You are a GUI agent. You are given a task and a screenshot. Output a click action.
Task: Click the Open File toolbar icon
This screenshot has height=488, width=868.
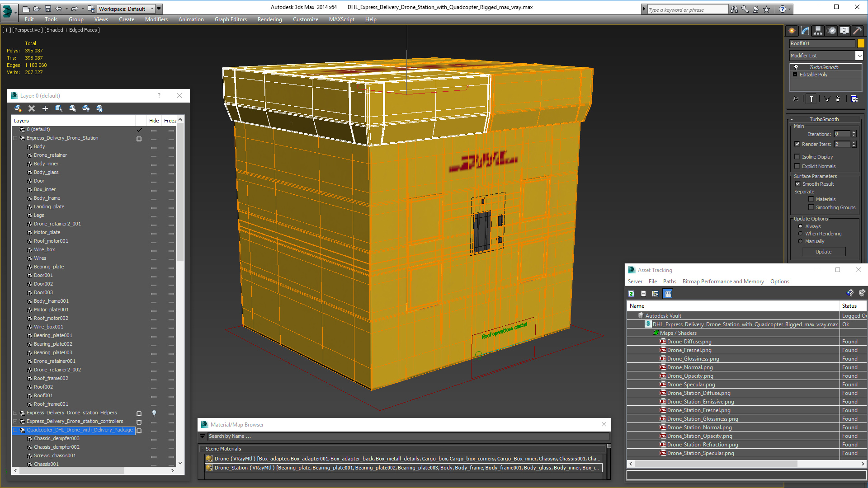37,9
